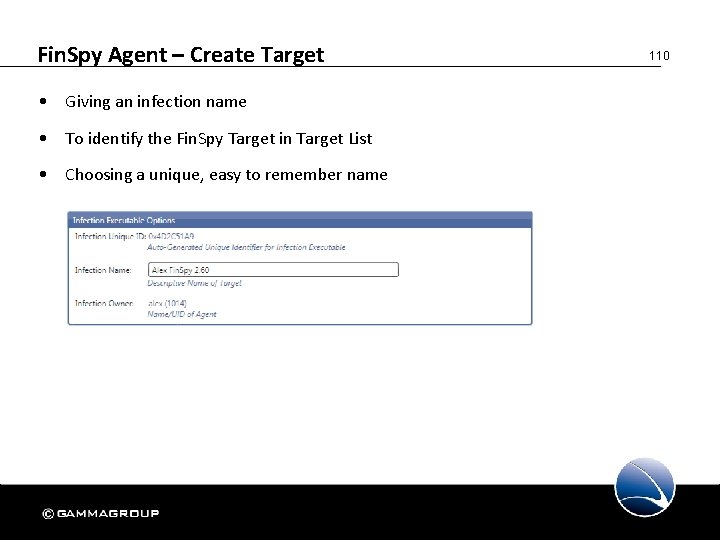720x540 pixels.
Task: Click the 'Name/UID of Agent' hint
Action: click(x=182, y=314)
